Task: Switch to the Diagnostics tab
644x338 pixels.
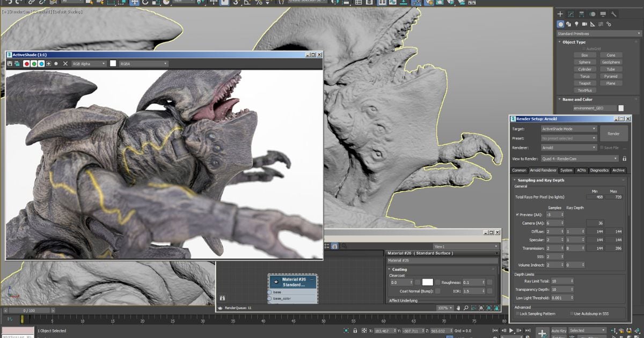Action: coord(599,170)
